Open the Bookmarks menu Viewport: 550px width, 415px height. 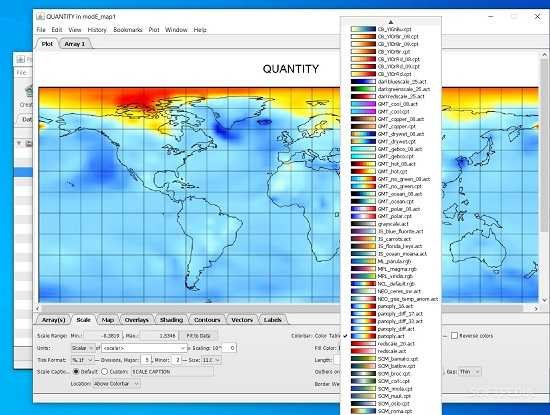click(x=128, y=30)
